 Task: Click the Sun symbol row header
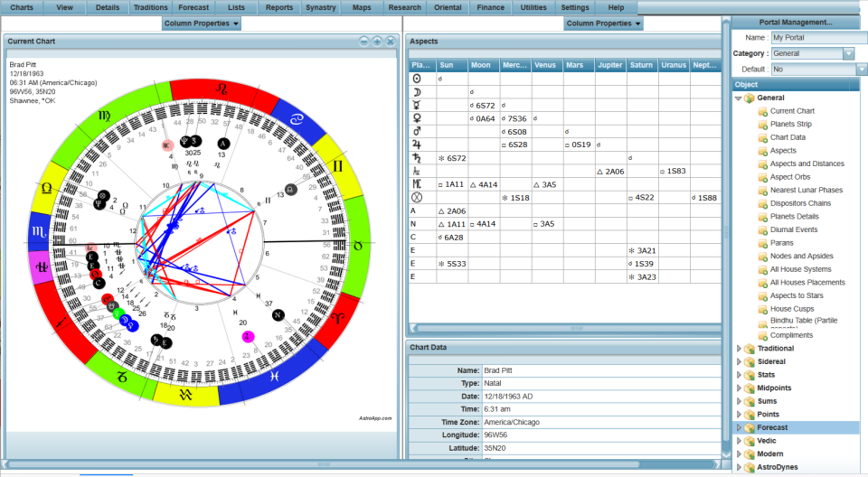[x=417, y=79]
